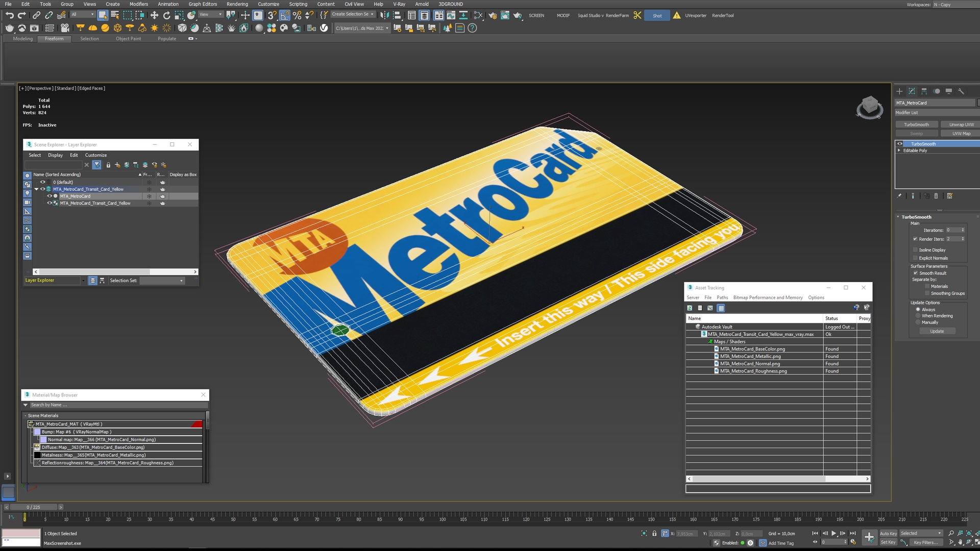Activate the Select and Scale tool
980x551 pixels.
tap(179, 15)
